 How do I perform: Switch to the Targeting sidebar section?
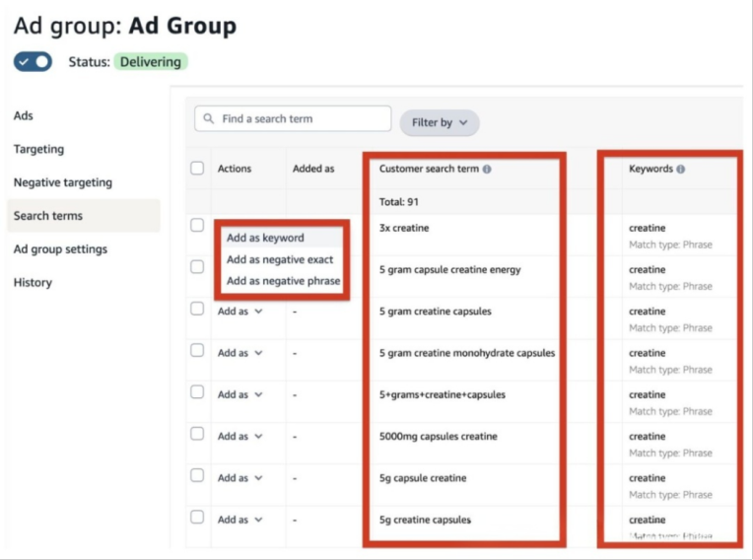pos(38,149)
